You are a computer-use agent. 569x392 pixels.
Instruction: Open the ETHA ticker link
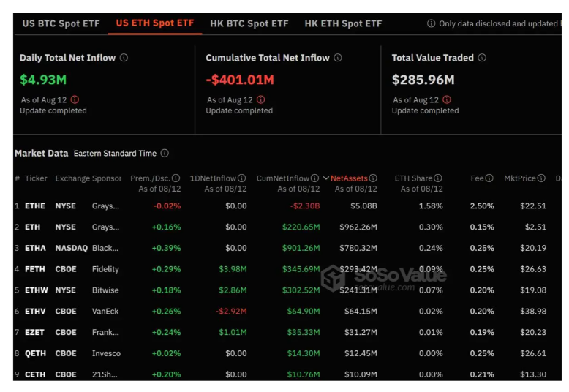click(35, 249)
